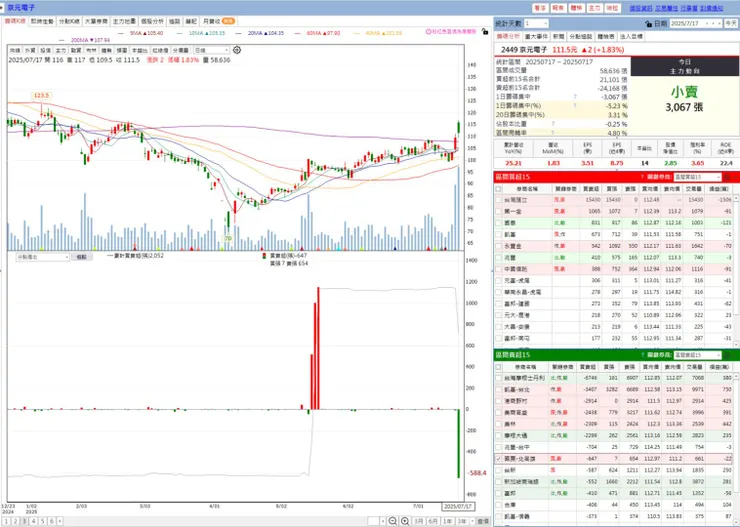Click the 台新 row name in sell list
This screenshot has width=740, height=527.
click(510, 470)
